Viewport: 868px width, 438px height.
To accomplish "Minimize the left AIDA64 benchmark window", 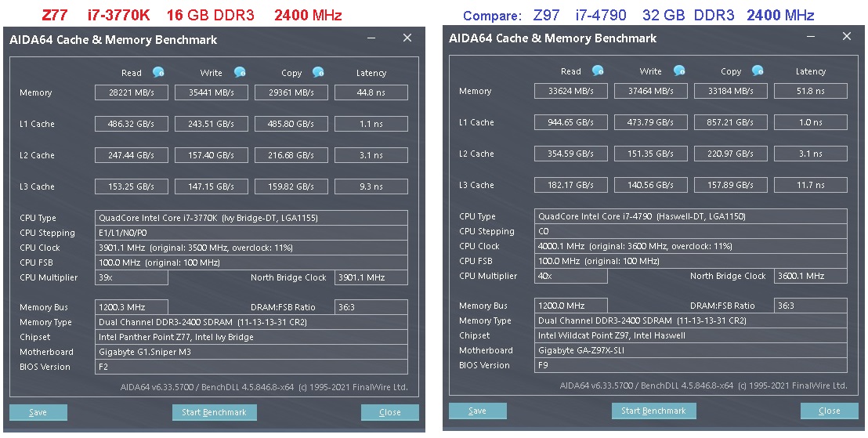I will [371, 38].
